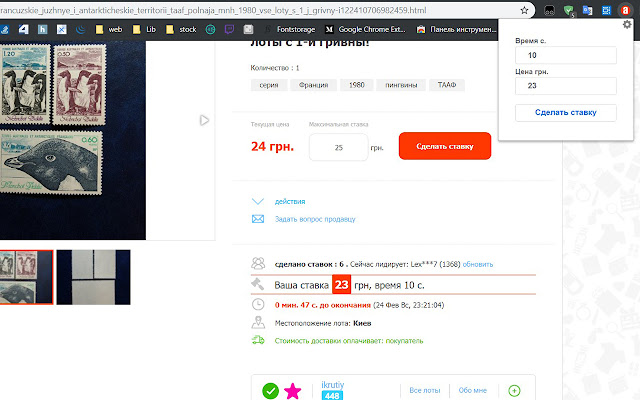Click the gavel icon beside 'Ваша ставка'
The width and height of the screenshot is (640, 400).
(258, 284)
